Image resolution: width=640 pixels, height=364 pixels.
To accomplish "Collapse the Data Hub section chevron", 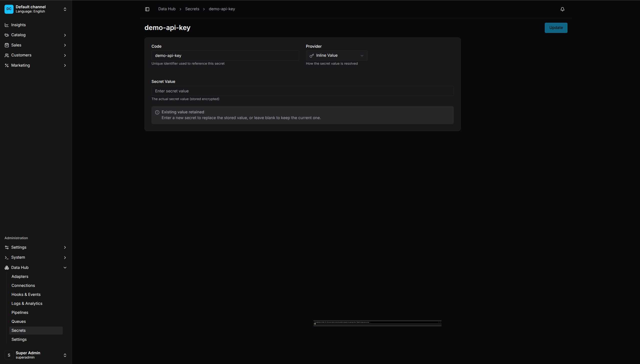I will point(65,268).
